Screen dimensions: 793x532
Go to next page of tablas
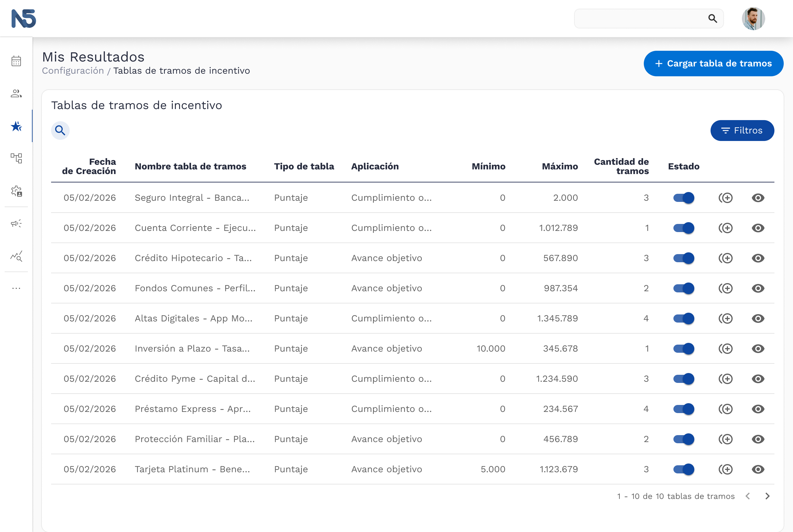[767, 496]
